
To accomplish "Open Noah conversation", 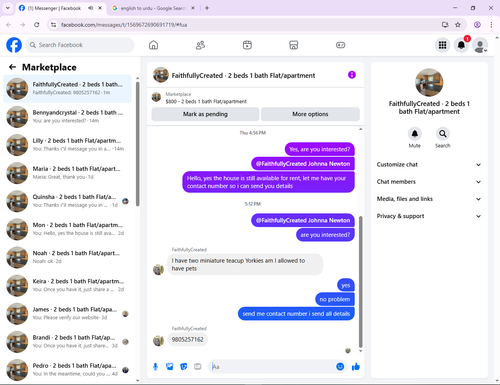I will pos(67,257).
